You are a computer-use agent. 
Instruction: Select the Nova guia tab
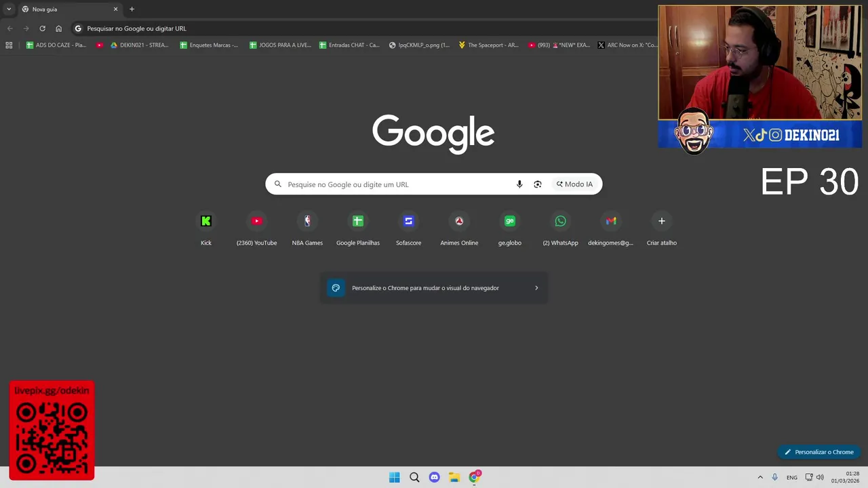pos(69,9)
